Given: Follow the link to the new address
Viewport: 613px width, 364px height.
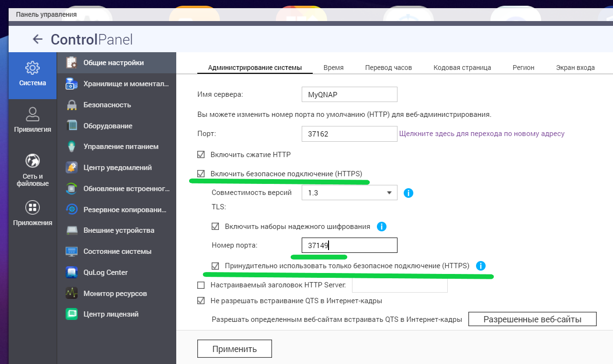Looking at the screenshot, I should (x=482, y=134).
